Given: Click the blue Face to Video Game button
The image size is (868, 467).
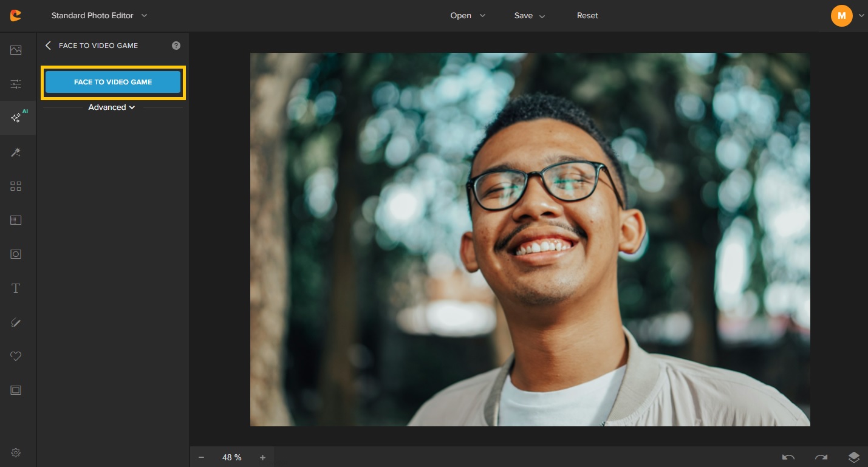Looking at the screenshot, I should [113, 82].
